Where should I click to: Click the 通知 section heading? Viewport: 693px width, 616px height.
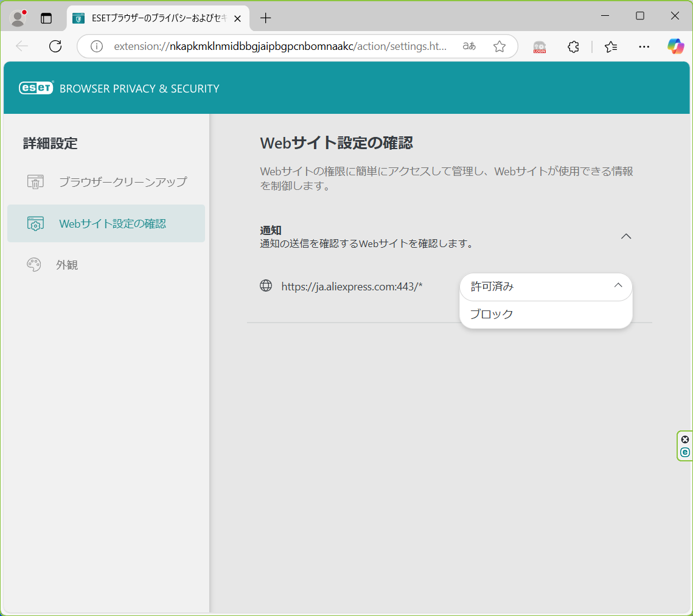click(x=271, y=230)
